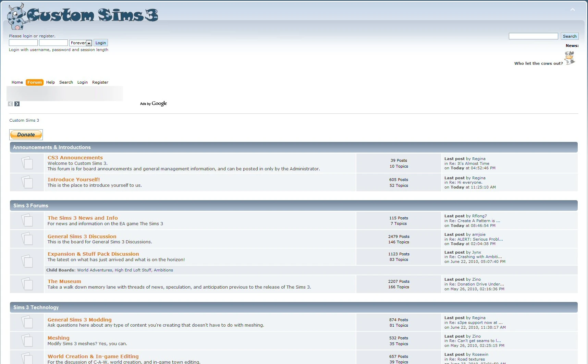This screenshot has width=588, height=364.
Task: Open the Meshing board
Action: click(x=59, y=338)
